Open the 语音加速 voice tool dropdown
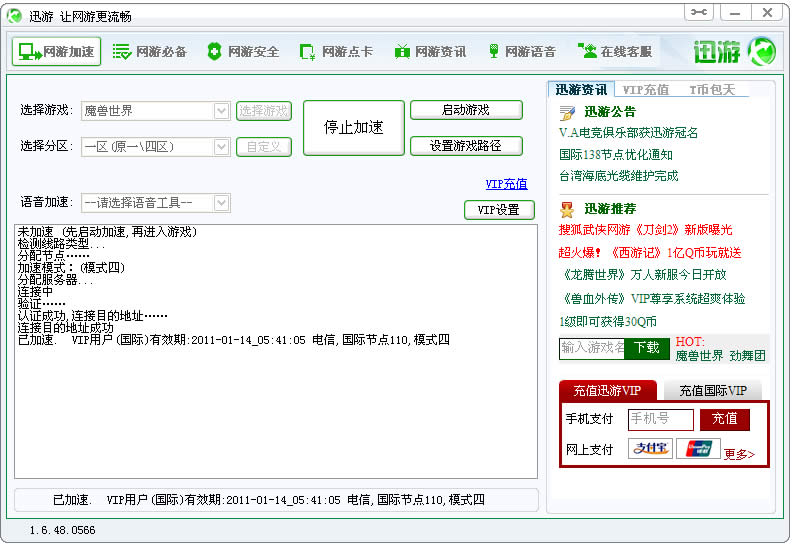This screenshot has width=795, height=545. [x=222, y=203]
